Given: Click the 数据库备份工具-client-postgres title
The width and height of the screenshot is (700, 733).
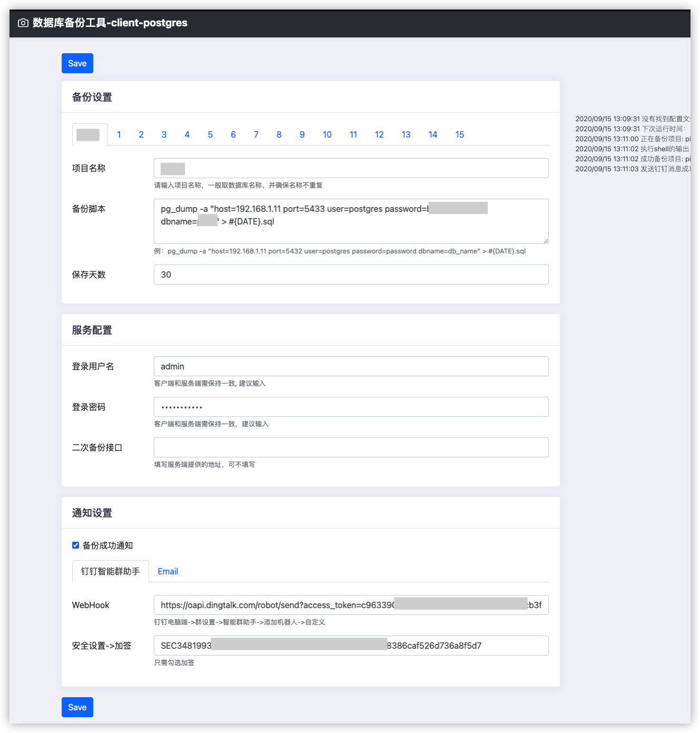Looking at the screenshot, I should pos(110,23).
